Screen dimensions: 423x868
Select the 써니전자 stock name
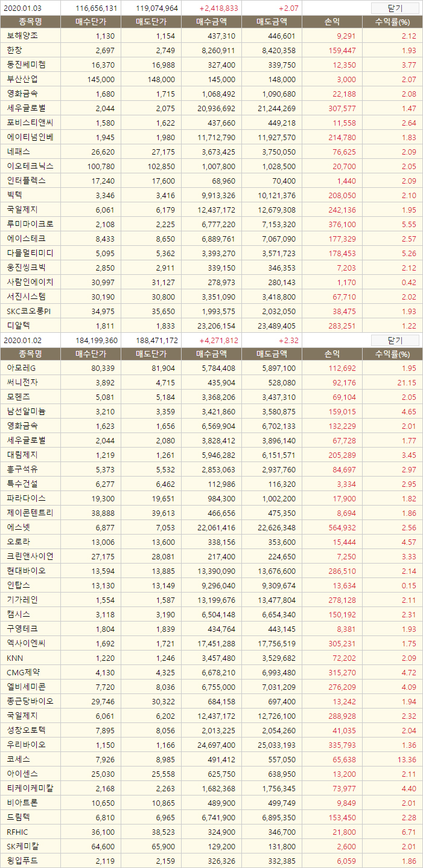22,382
